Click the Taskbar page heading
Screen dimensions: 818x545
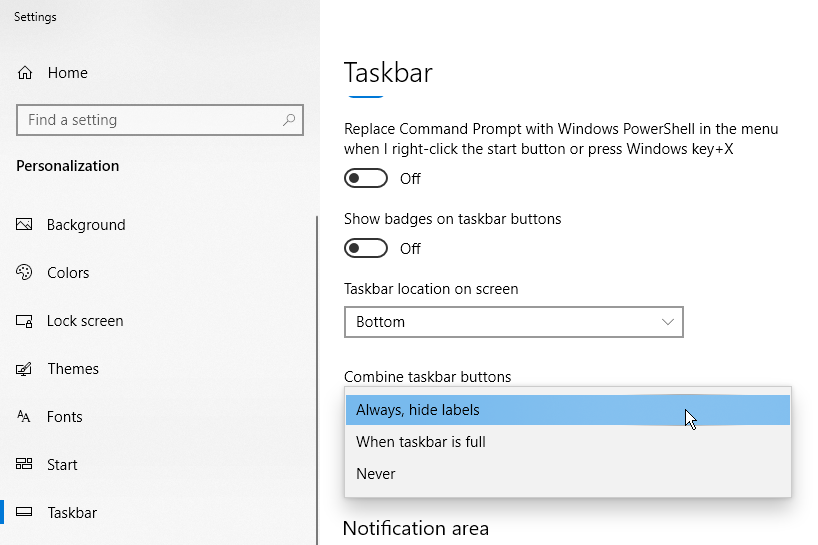point(388,72)
